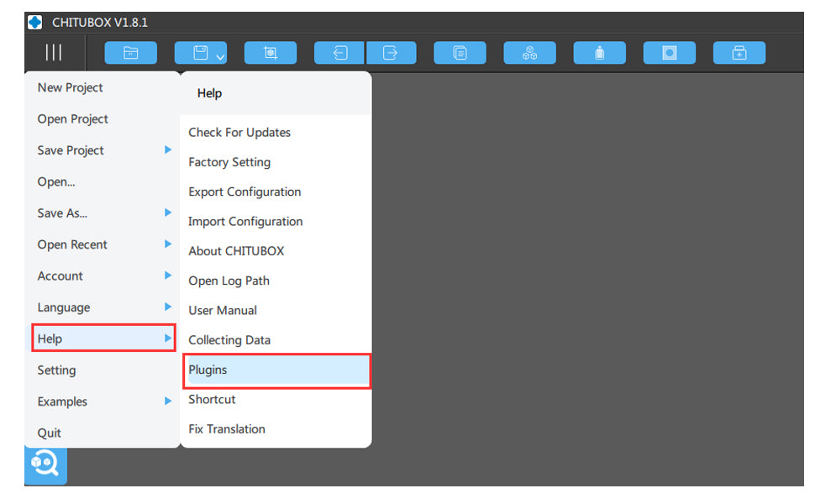
Task: Expand the Open Recent submenu arrow
Action: coord(168,244)
